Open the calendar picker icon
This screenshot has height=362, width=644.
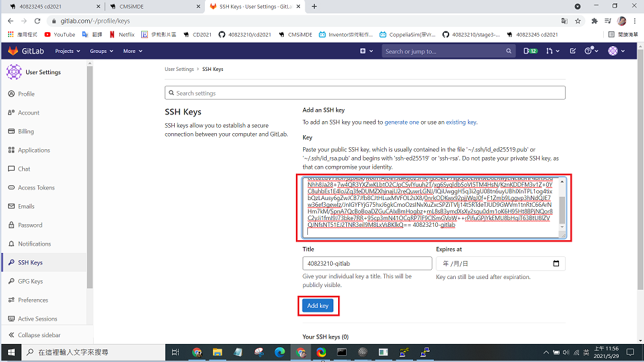click(x=556, y=264)
